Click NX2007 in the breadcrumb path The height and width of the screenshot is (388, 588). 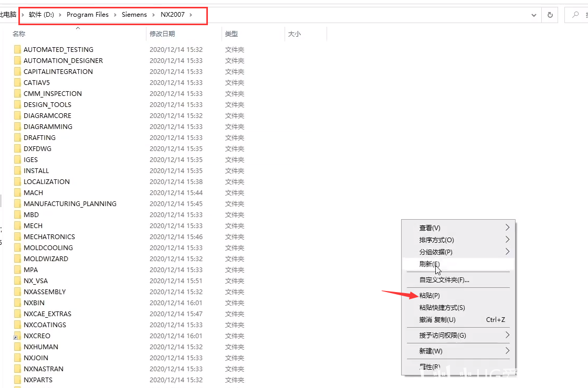point(173,15)
